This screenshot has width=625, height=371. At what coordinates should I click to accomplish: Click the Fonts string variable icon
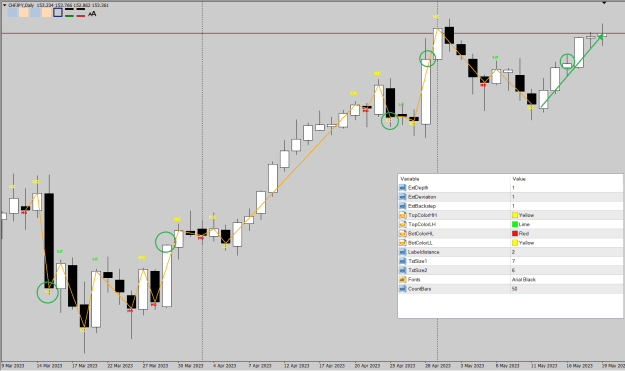point(403,279)
